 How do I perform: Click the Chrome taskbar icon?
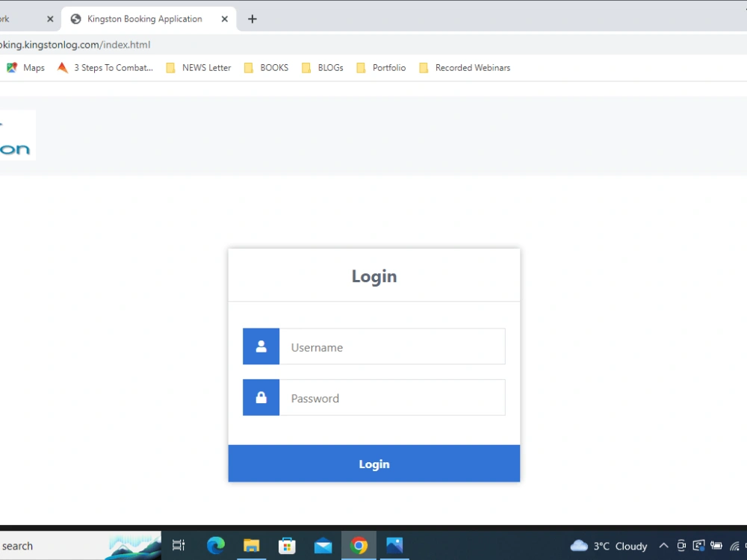(x=359, y=545)
